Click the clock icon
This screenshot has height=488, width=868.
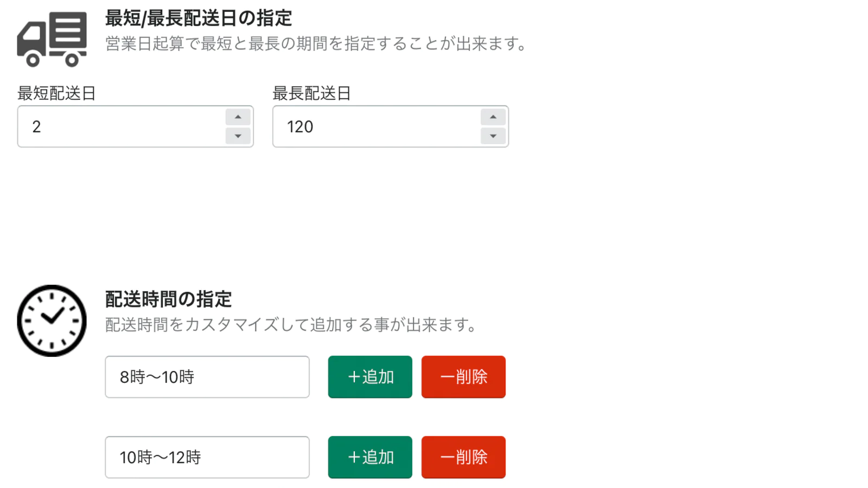(52, 320)
